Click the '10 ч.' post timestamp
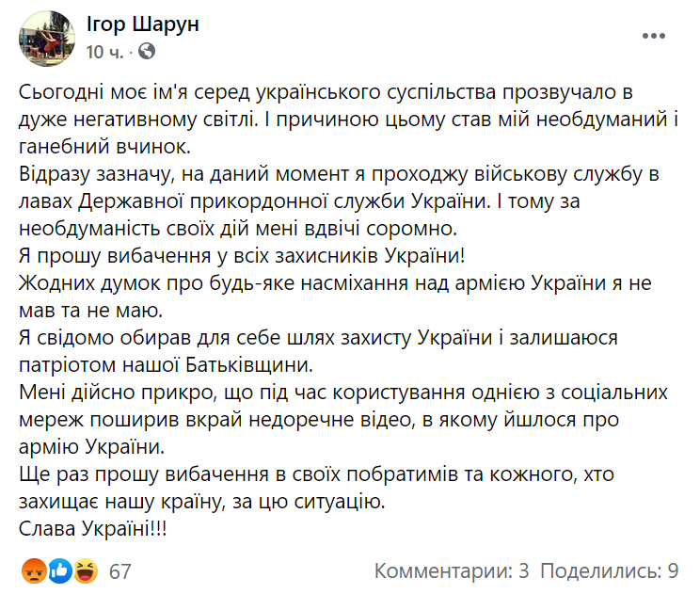 pos(104,51)
